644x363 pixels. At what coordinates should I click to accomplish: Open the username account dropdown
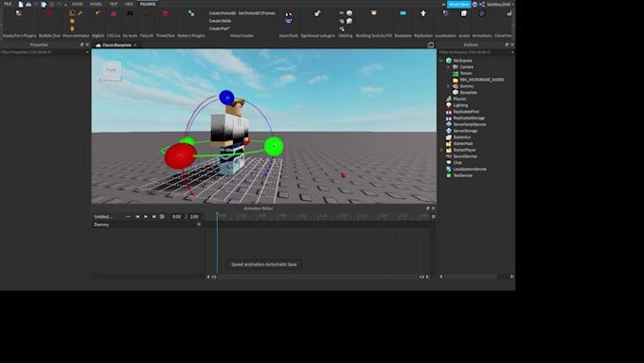tap(500, 4)
